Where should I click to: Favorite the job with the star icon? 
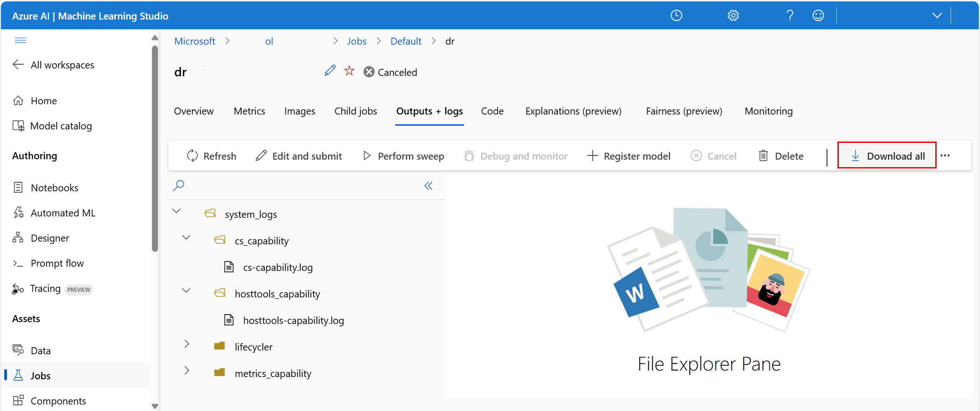click(349, 71)
